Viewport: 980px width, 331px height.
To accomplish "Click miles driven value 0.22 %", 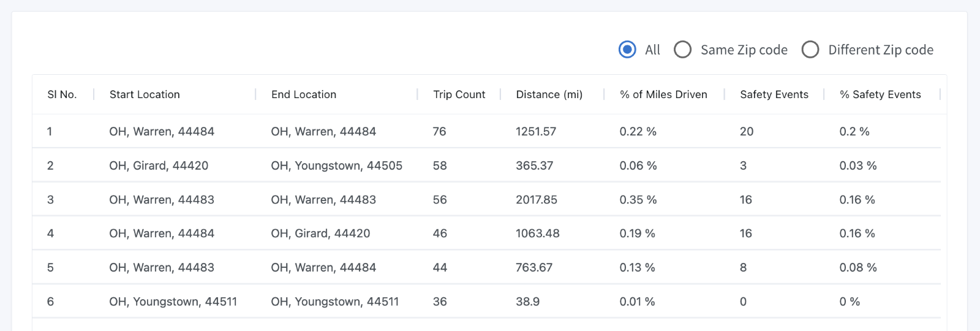I will click(x=638, y=131).
